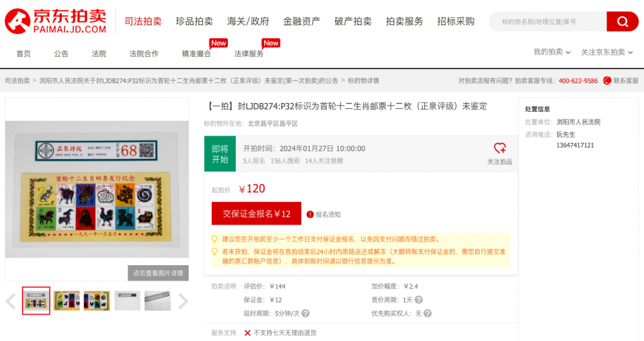
Task: Open the 法律服务 menu item
Action: (249, 54)
